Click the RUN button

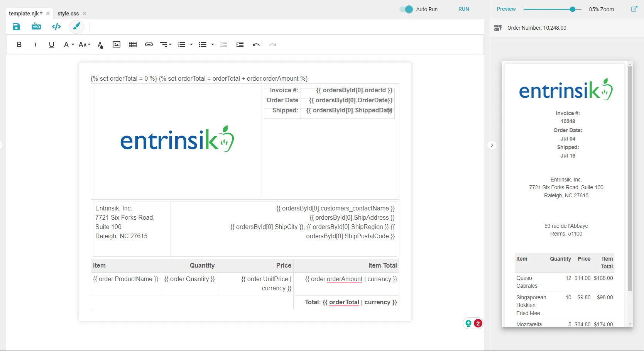tap(464, 9)
